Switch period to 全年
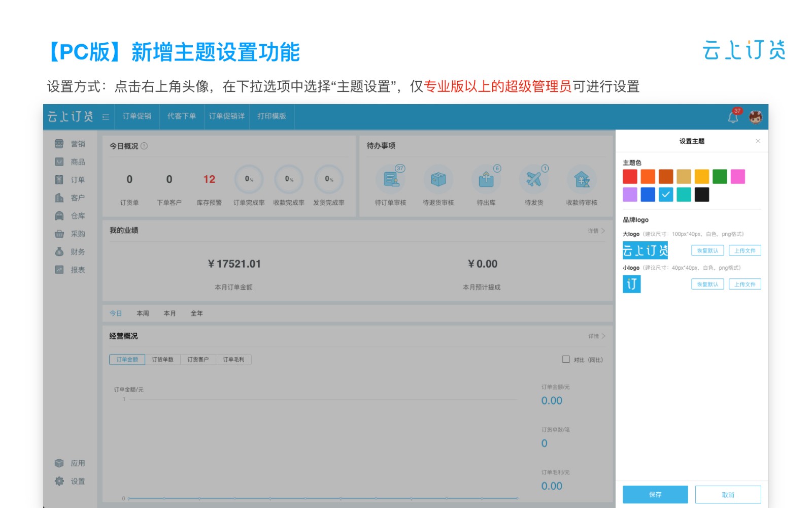Screen dimensions: 812x508 pyautogui.click(x=196, y=313)
